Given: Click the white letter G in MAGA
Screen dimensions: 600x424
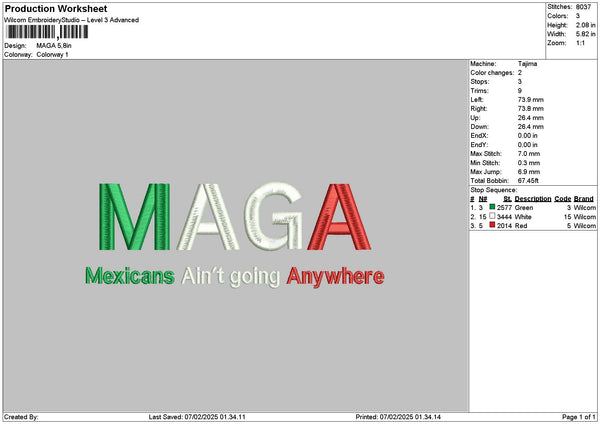Looking at the screenshot, I should point(273,217).
